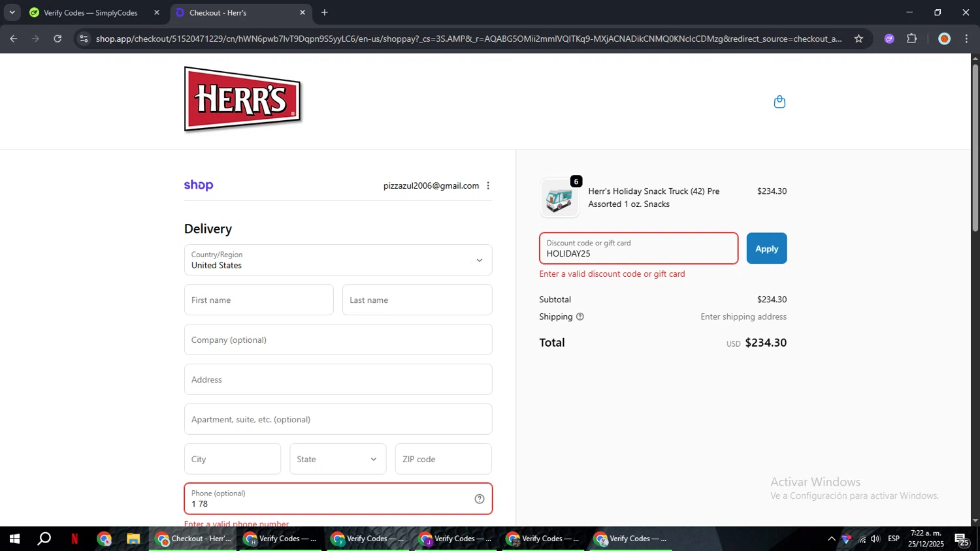Open notification center icon
The width and height of the screenshot is (980, 551).
point(962,539)
